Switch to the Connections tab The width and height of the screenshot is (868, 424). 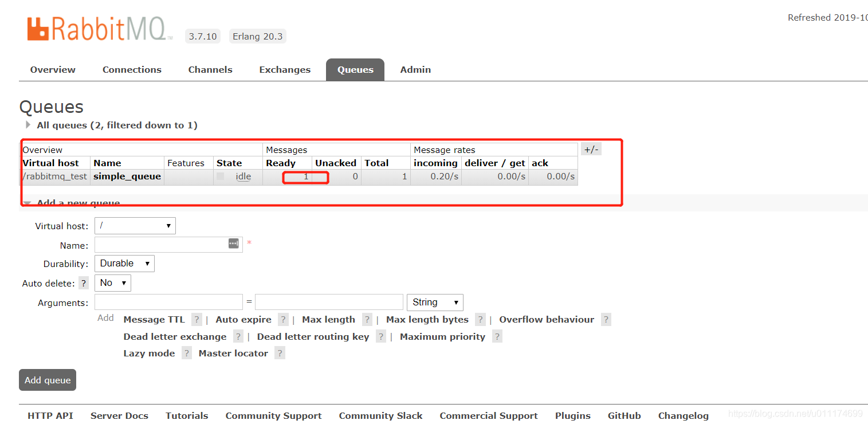[x=132, y=70]
